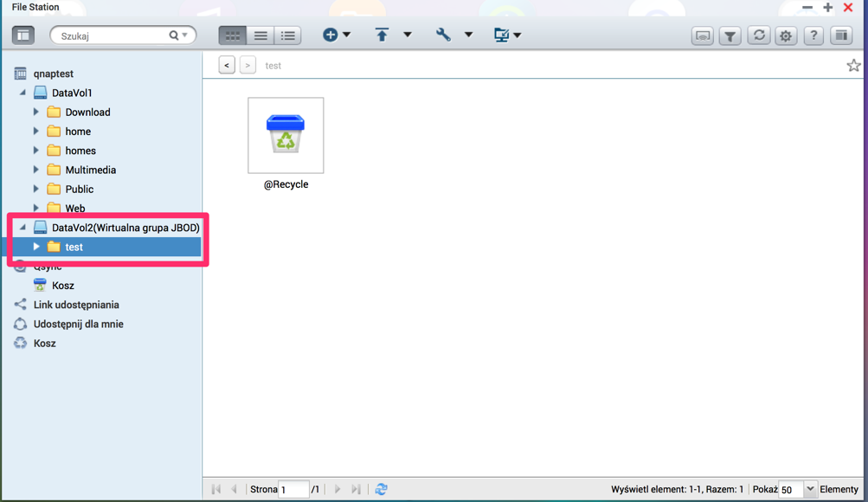Click the Szukaj search field
This screenshot has height=502, width=868.
(x=113, y=35)
